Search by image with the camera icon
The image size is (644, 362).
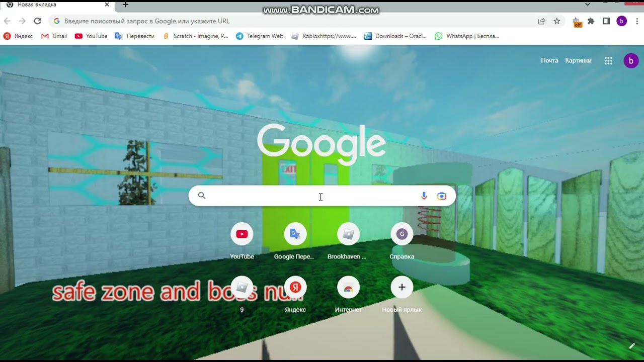[x=442, y=196]
